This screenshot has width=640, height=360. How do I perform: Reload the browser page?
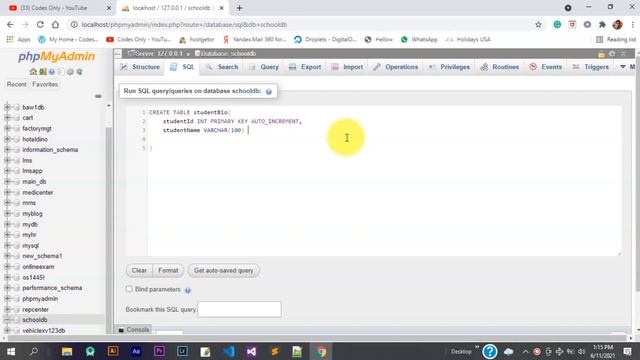[x=40, y=24]
